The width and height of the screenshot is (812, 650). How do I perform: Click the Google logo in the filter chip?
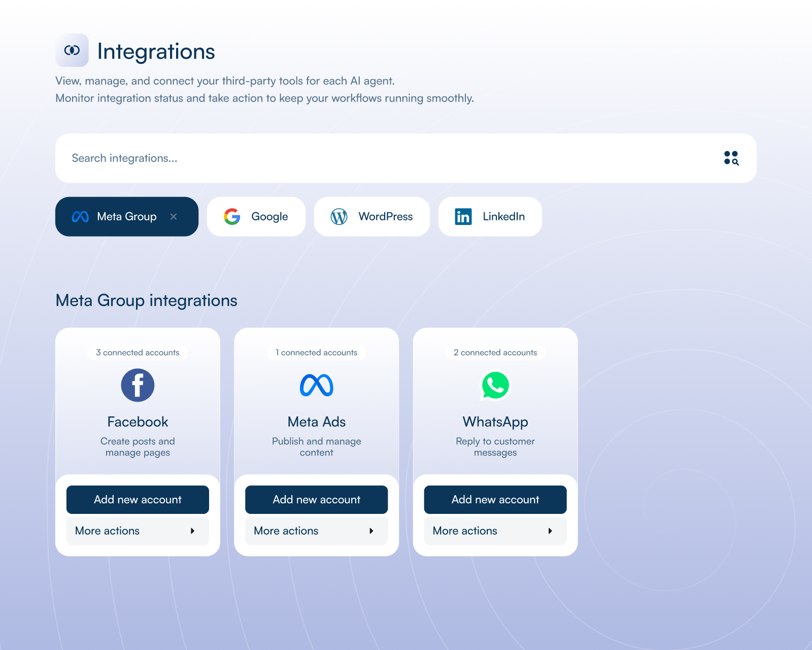[x=232, y=216]
